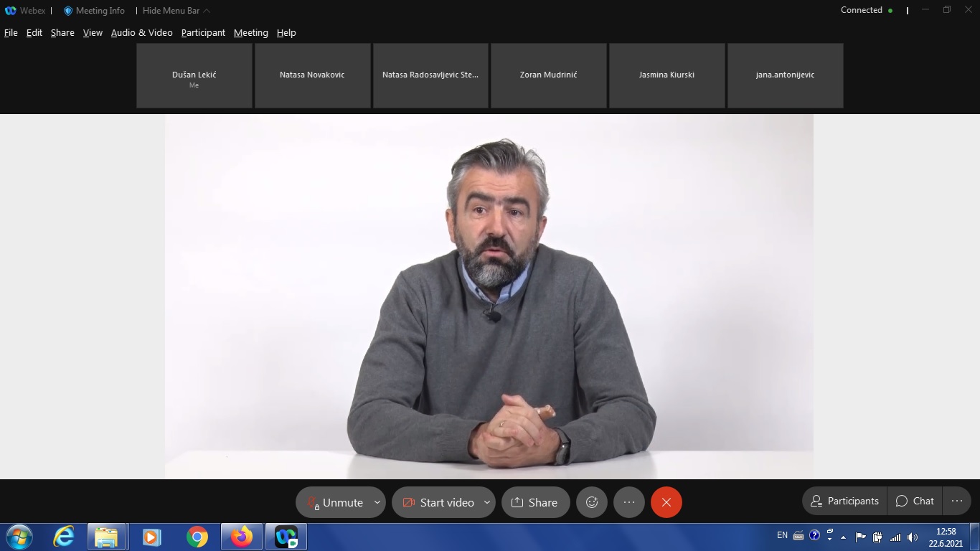Show hidden tray icons arrow
Viewport: 980px width, 551px height.
pyautogui.click(x=843, y=537)
